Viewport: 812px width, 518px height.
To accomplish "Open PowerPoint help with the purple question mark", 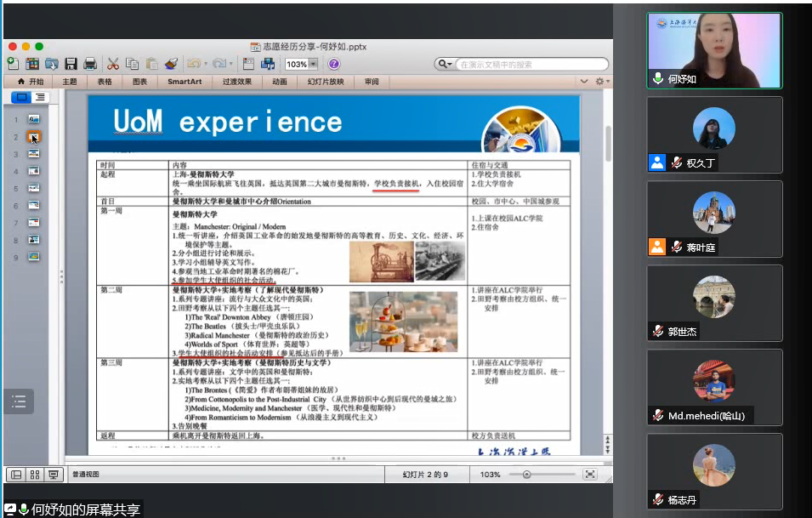I will tap(334, 64).
